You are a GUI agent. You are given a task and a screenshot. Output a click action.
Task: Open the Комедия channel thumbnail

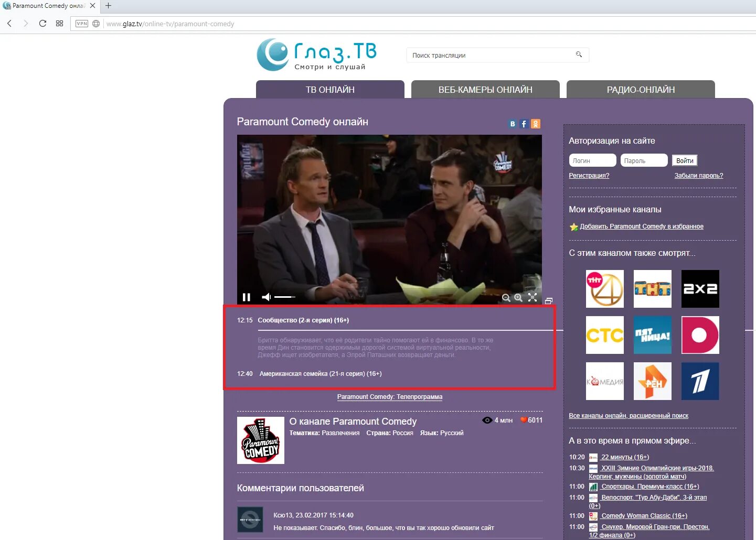(x=605, y=381)
